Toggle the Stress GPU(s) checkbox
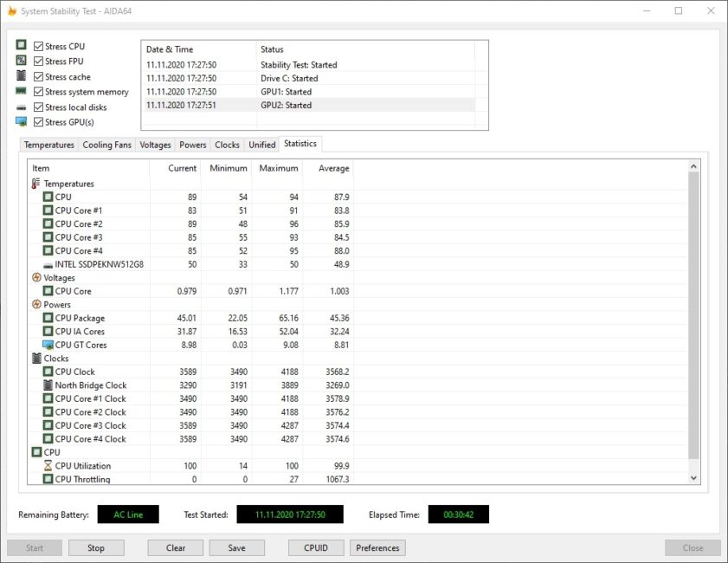 [x=39, y=122]
